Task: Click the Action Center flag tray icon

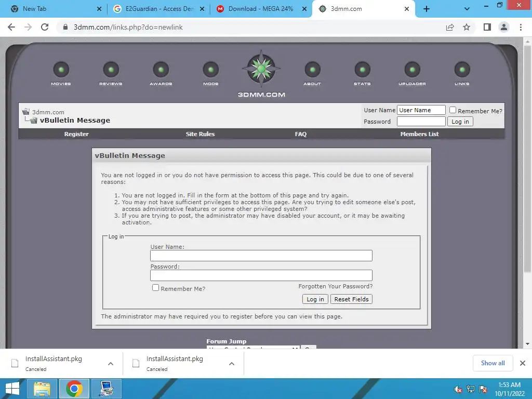Action: [x=483, y=389]
